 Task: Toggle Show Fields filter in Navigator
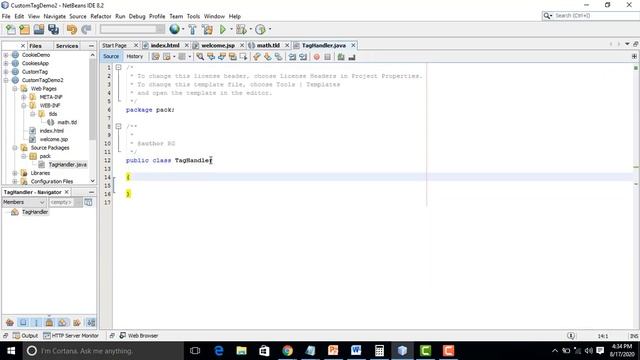coord(23,322)
